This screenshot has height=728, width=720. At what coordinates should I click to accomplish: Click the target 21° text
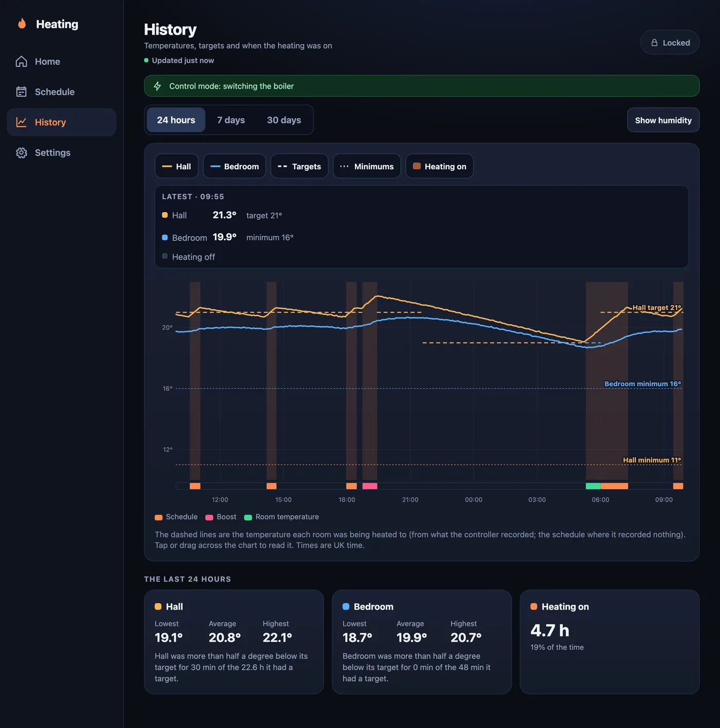coord(264,216)
